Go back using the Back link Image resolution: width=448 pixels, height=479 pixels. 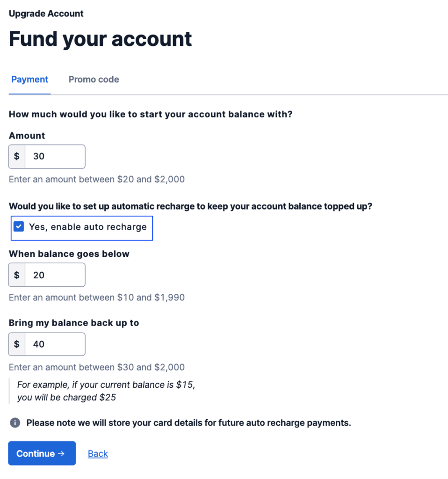[x=98, y=454]
